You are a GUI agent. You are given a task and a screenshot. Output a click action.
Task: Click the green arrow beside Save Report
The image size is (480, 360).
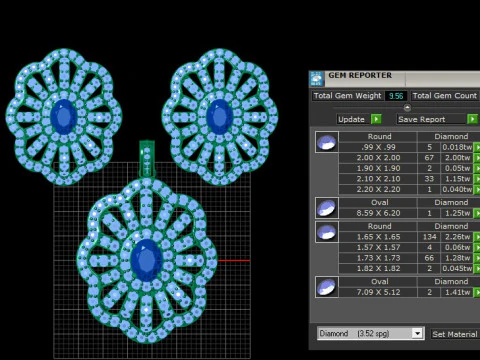click(472, 119)
